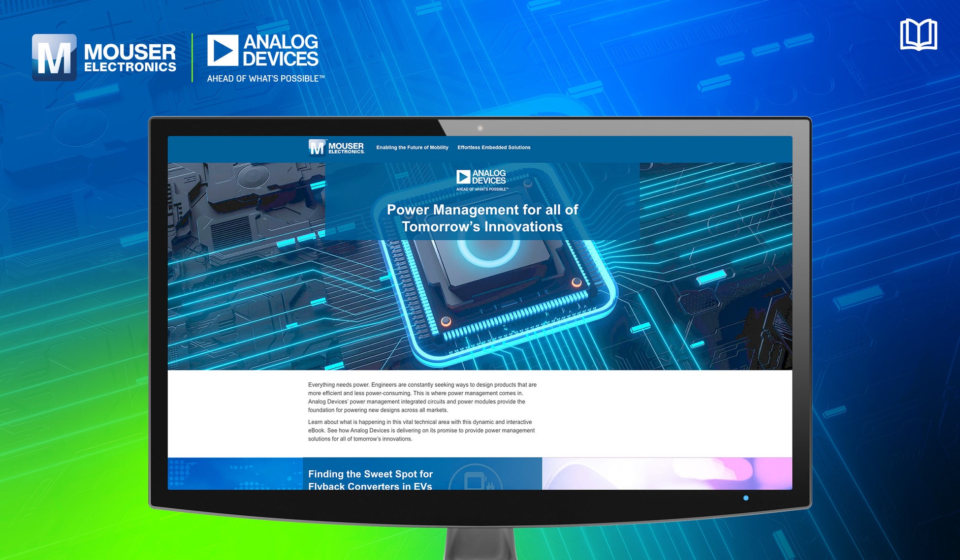Click the Power Management headline text
The height and width of the screenshot is (560, 960).
click(482, 218)
